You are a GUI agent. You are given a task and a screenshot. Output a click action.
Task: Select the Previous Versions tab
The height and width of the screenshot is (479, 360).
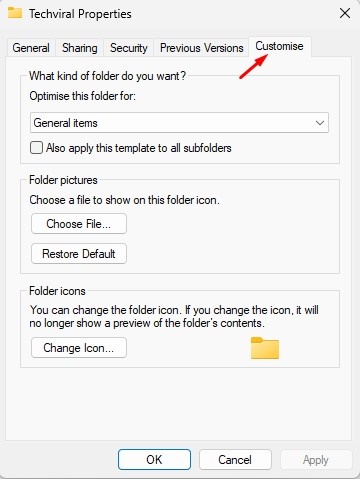(201, 48)
